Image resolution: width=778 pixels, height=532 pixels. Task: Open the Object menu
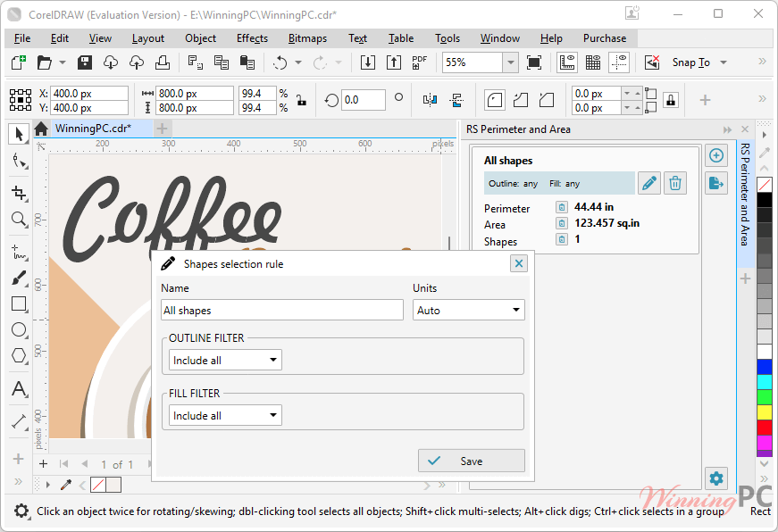(200, 38)
